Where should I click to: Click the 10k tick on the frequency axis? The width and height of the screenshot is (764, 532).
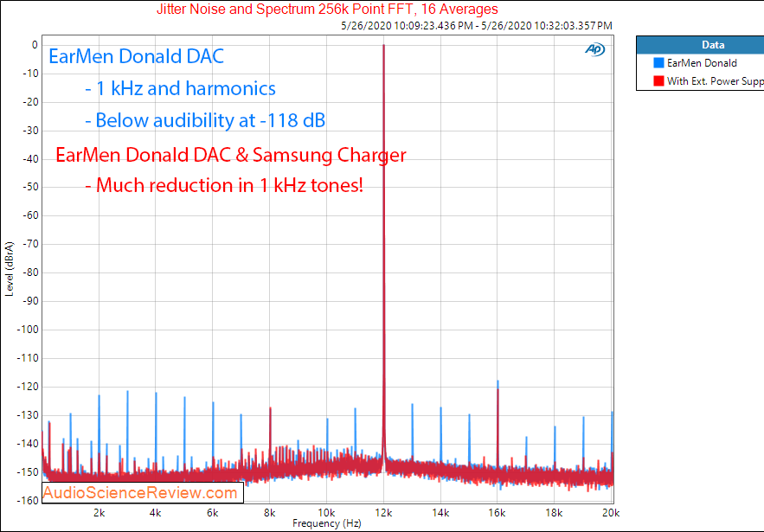(x=326, y=512)
